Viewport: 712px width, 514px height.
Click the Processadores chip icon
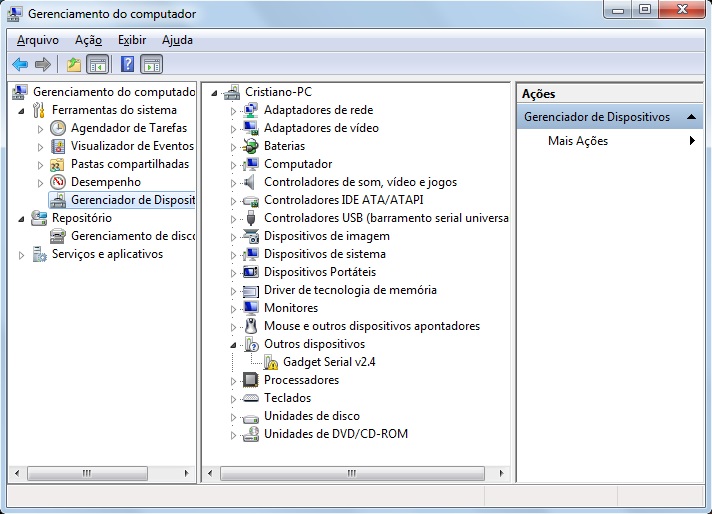250,380
